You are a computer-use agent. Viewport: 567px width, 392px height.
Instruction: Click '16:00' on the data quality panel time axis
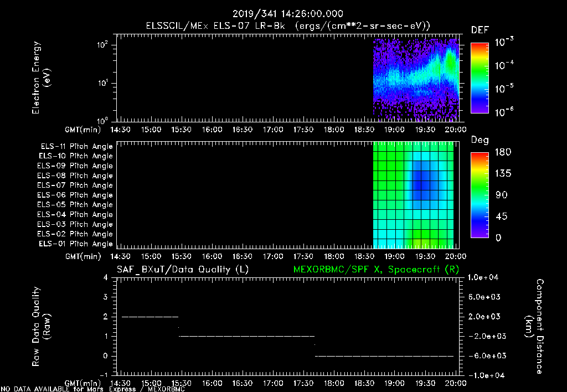click(212, 383)
